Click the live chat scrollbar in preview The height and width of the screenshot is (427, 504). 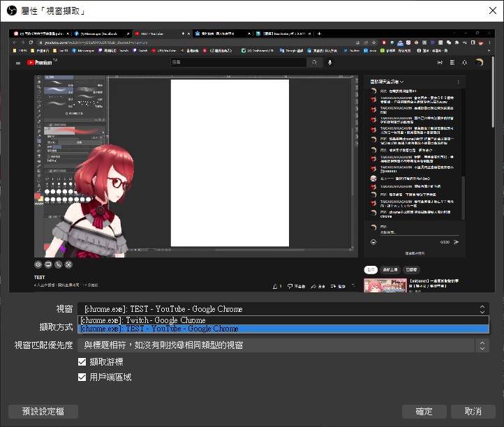click(464, 198)
